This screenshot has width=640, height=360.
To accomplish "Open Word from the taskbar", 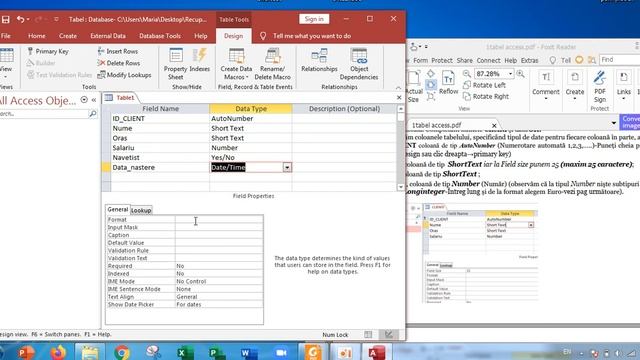I will 249,352.
